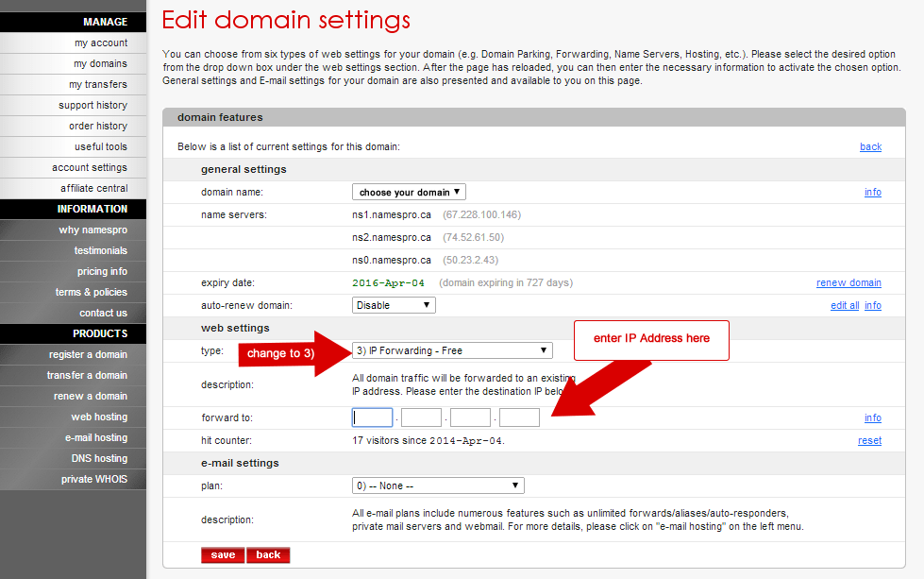Open the e-mail plan dropdown

point(437,485)
